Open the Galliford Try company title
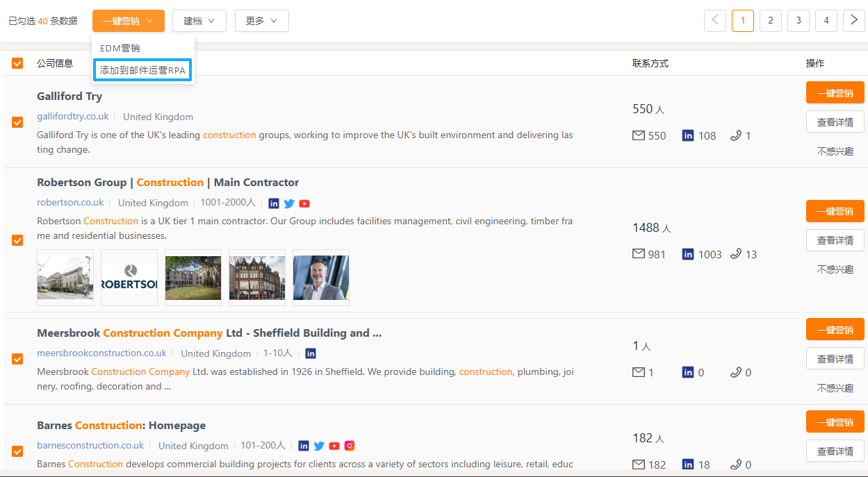 [x=69, y=97]
